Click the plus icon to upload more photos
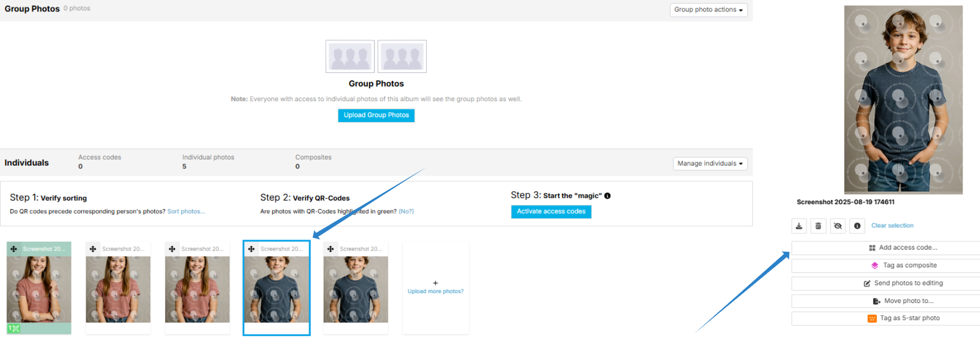Viewport: 980px width, 341px height. pyautogui.click(x=435, y=283)
